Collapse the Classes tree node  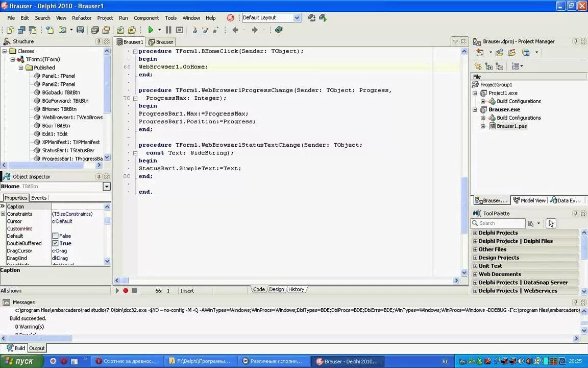pos(5,51)
